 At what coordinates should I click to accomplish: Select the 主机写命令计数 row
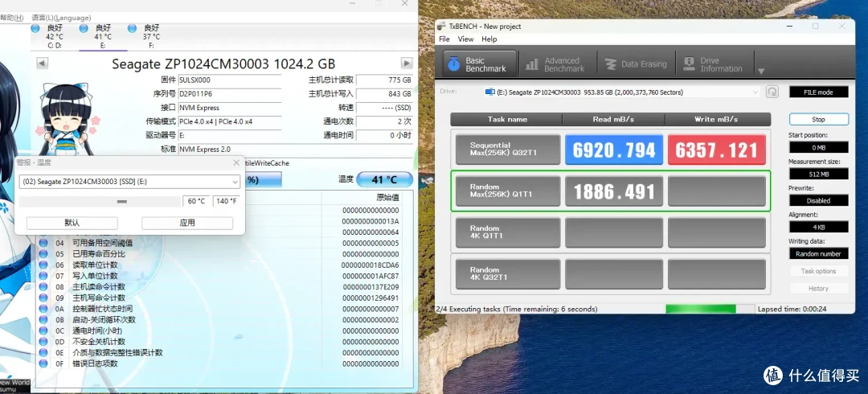pos(219,298)
